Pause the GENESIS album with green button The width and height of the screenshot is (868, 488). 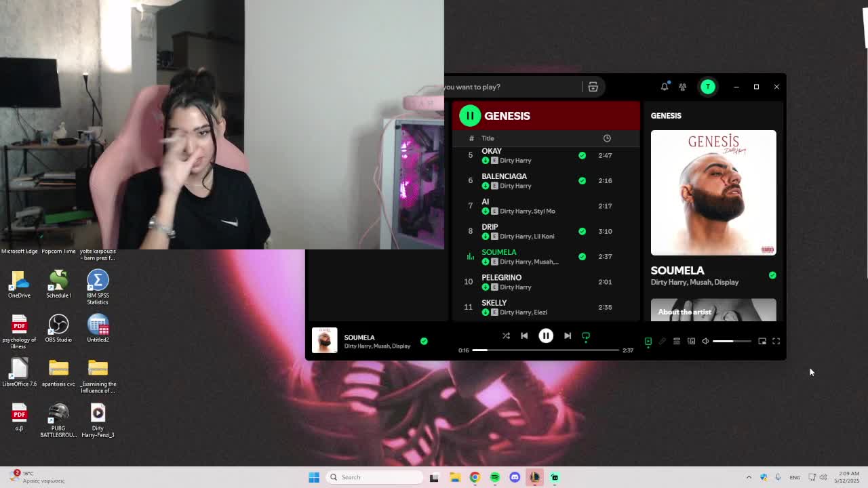(x=469, y=116)
